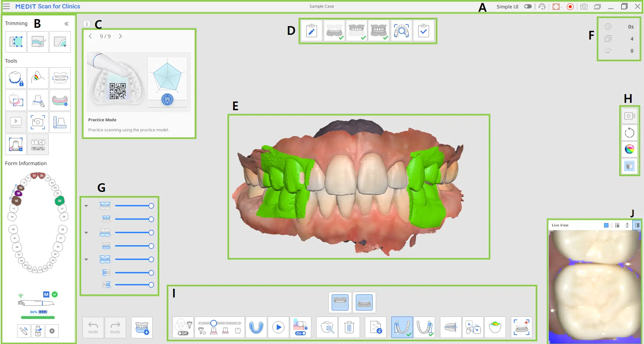Select the polygon selection trimming tool
The width and height of the screenshot is (644, 344).
coord(16,42)
